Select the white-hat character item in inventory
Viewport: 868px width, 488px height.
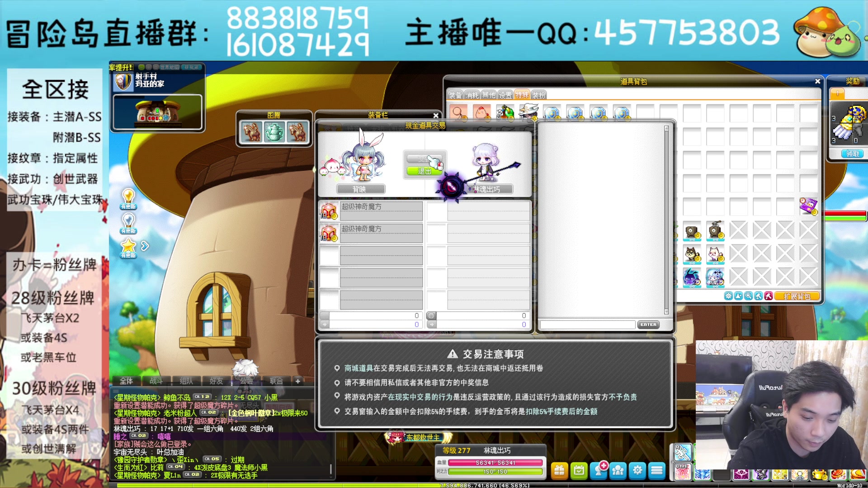(528, 112)
